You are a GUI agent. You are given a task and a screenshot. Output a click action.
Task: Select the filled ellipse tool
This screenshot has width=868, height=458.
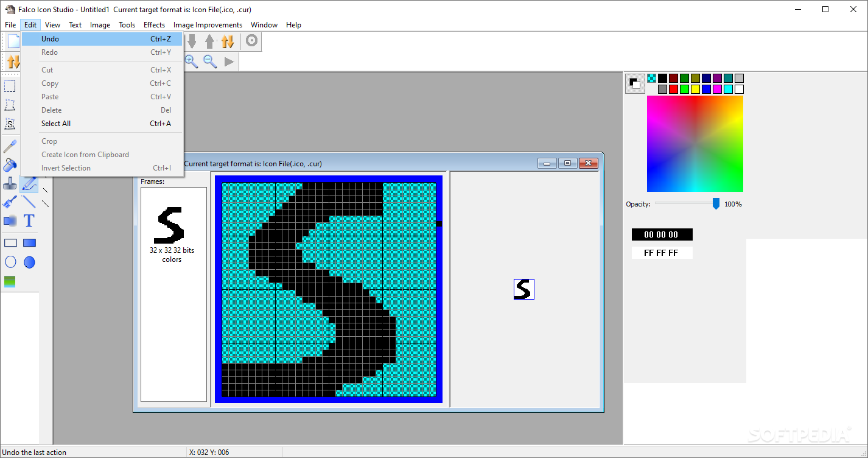29,262
